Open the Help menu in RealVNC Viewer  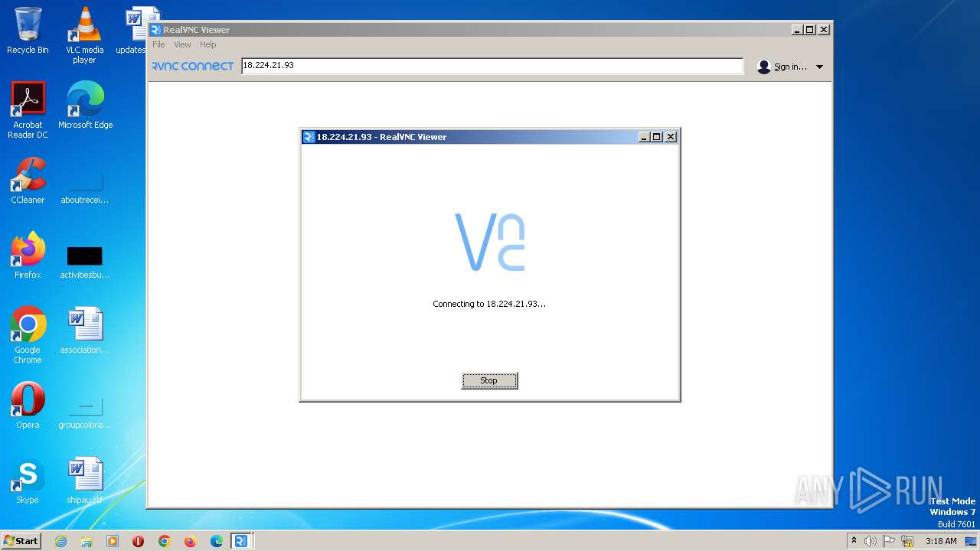click(x=208, y=44)
